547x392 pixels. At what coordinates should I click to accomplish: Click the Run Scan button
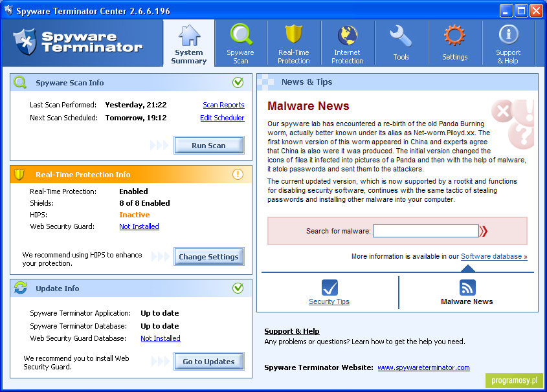tap(208, 146)
